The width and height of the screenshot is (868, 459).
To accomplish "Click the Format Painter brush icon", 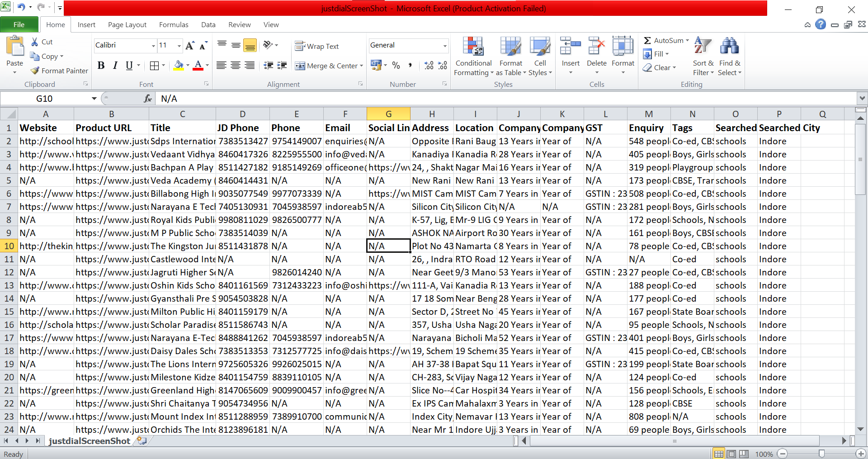I will [35, 71].
